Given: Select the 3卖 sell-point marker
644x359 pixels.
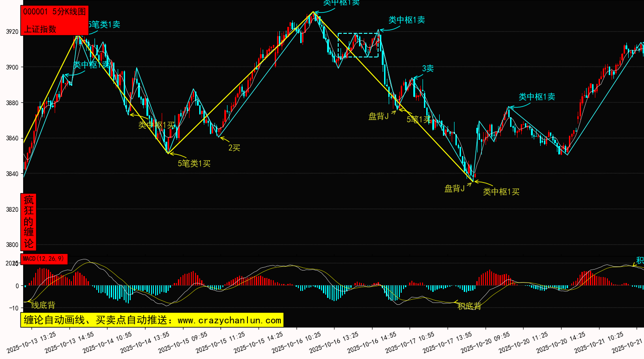Looking at the screenshot, I should click(428, 69).
